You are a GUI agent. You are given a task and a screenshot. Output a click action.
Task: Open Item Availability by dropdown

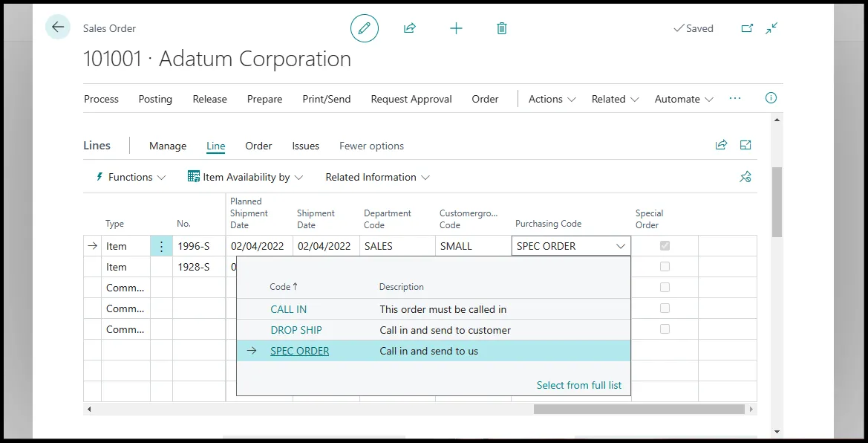point(245,178)
